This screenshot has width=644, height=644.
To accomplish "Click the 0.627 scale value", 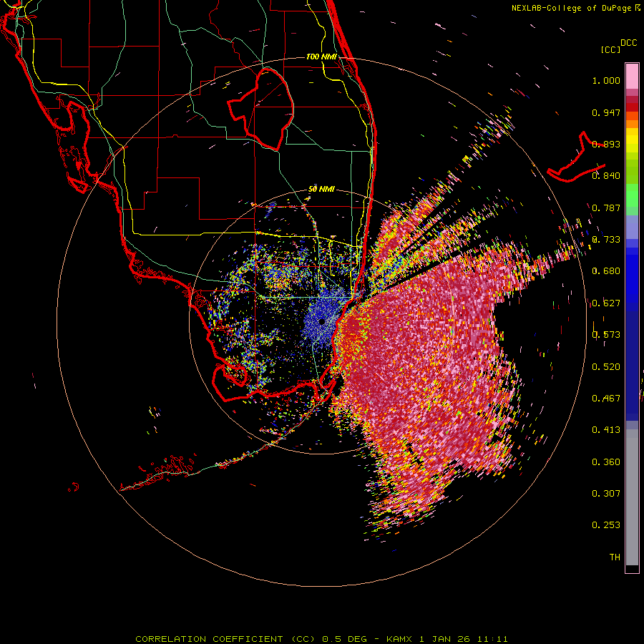I will [x=606, y=303].
